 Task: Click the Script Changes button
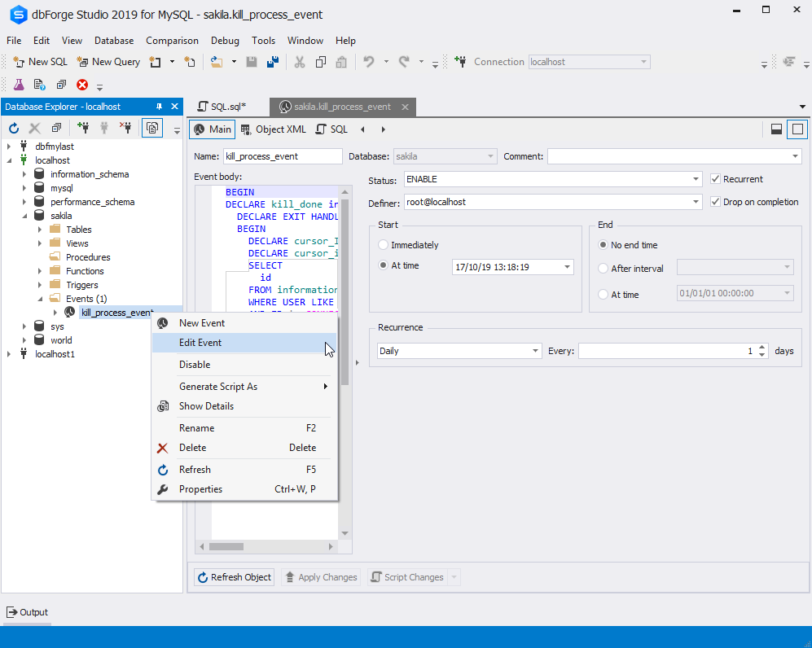tap(407, 577)
